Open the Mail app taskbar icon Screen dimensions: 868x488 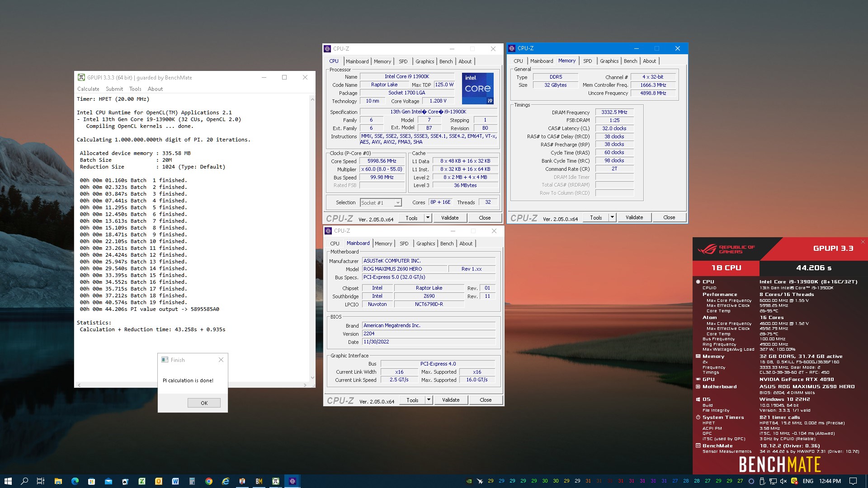pos(108,481)
